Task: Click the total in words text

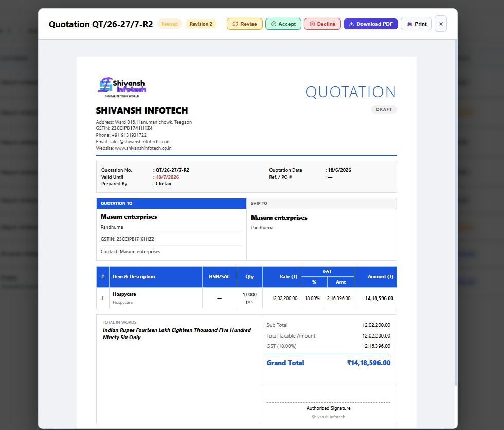Action: tap(177, 333)
